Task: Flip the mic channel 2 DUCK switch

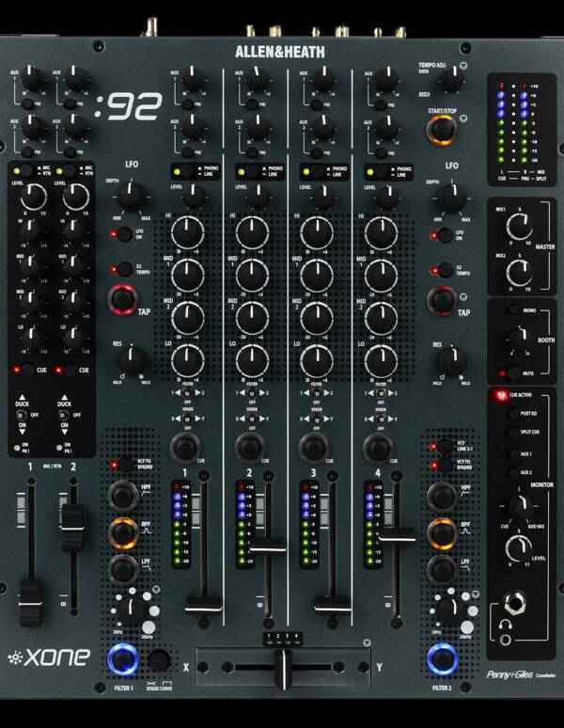Action: click(64, 415)
